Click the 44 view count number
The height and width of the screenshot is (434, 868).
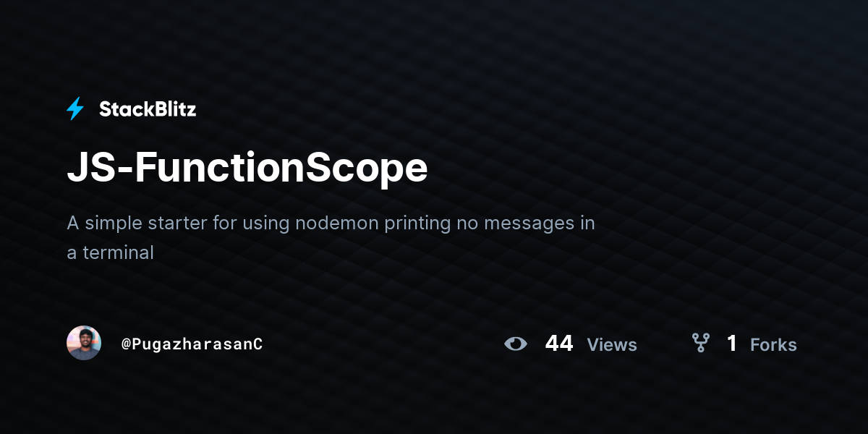point(559,344)
